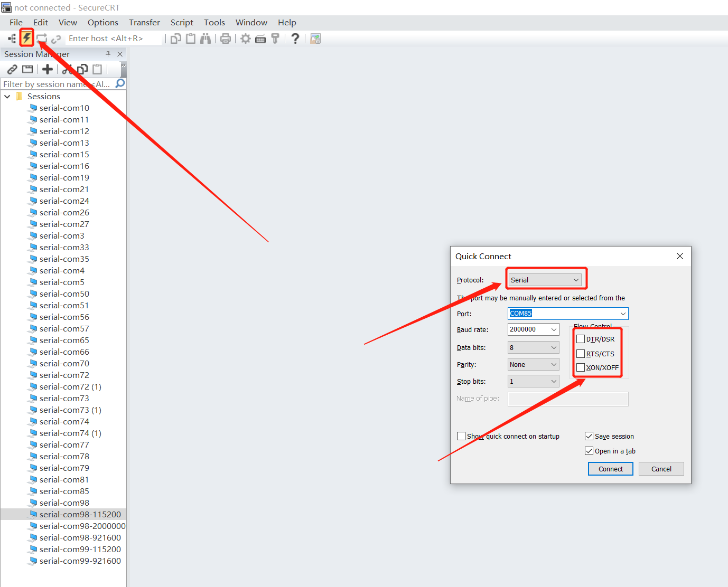Select session serial-com99-921600

[x=80, y=561]
